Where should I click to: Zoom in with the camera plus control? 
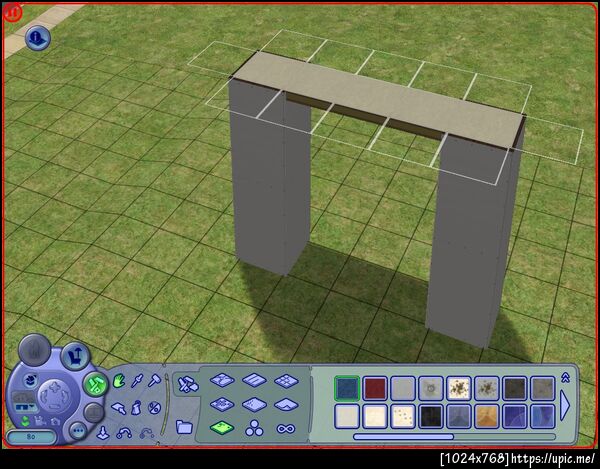point(55,385)
